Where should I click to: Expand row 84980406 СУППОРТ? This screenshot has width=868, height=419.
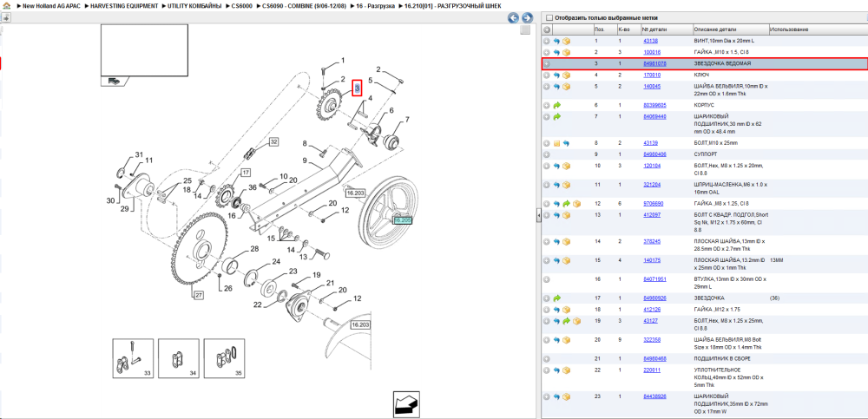(x=546, y=154)
